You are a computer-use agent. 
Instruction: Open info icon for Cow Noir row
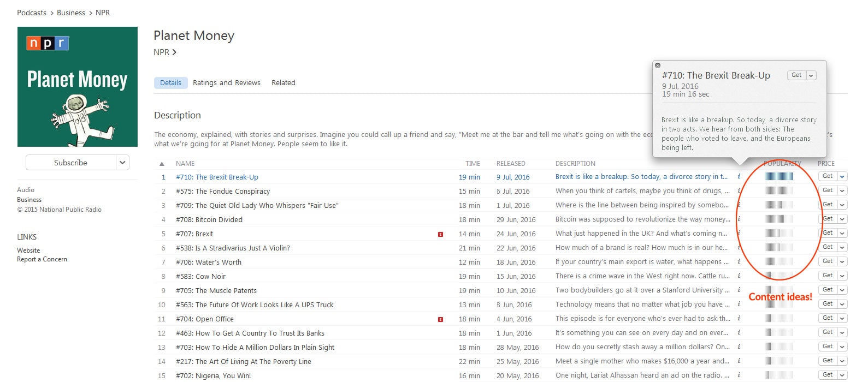tap(739, 276)
